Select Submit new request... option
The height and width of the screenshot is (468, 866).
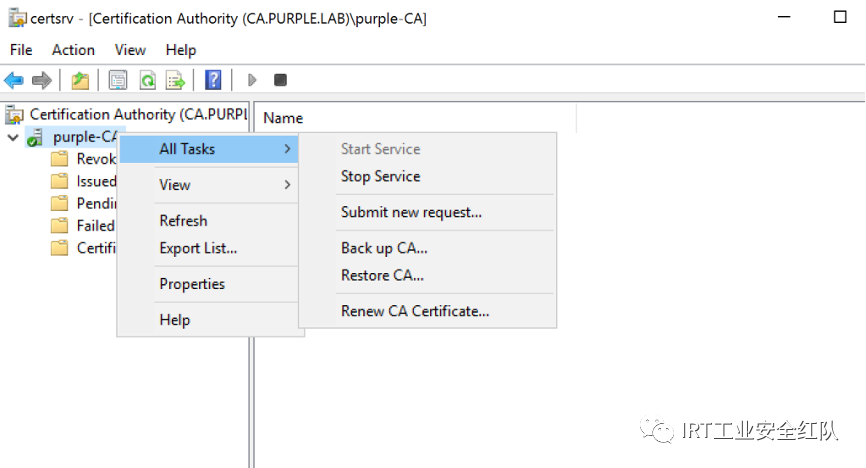coord(427,212)
